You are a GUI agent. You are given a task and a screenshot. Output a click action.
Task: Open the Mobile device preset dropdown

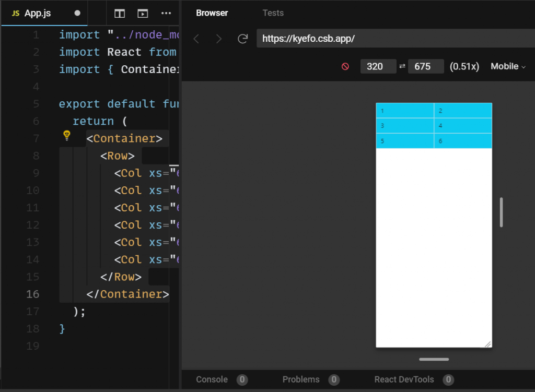coord(508,66)
